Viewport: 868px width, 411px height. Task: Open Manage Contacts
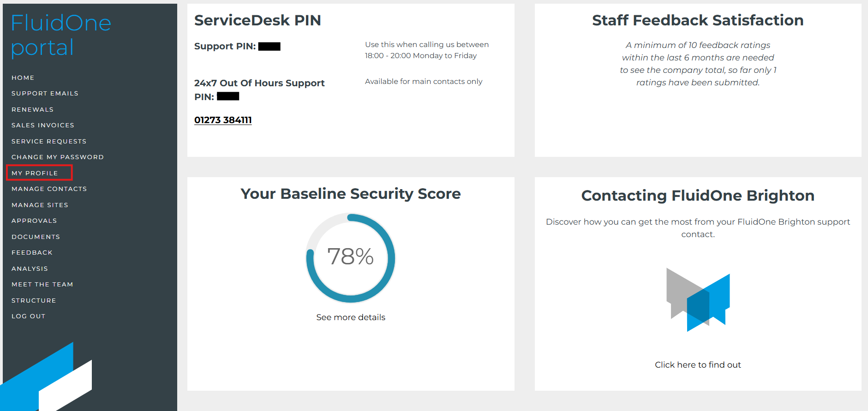click(x=49, y=189)
